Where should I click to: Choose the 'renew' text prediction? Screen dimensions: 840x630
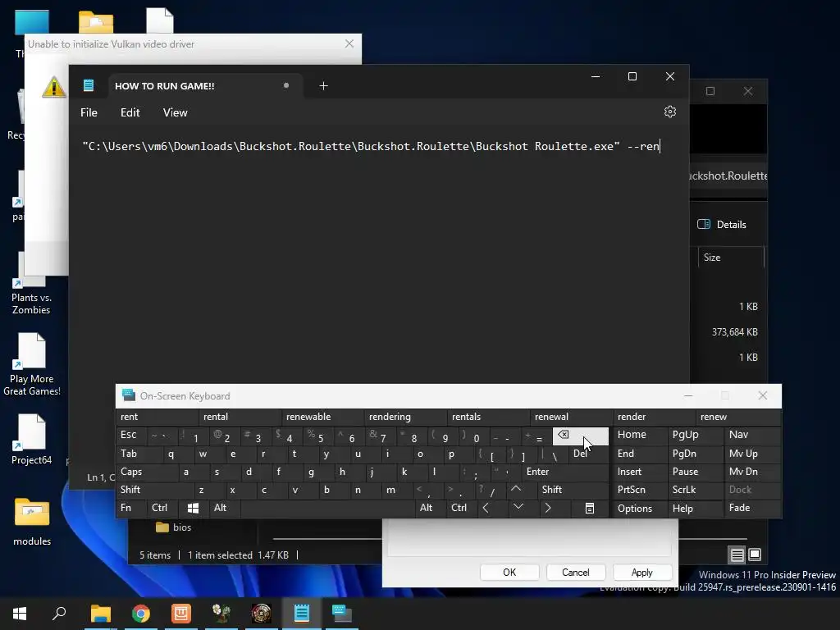[738, 417]
